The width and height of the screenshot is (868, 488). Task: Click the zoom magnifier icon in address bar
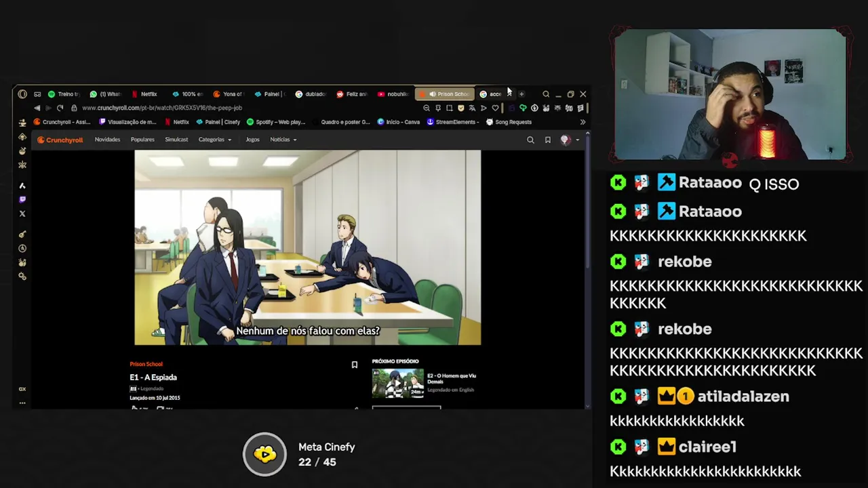point(426,108)
